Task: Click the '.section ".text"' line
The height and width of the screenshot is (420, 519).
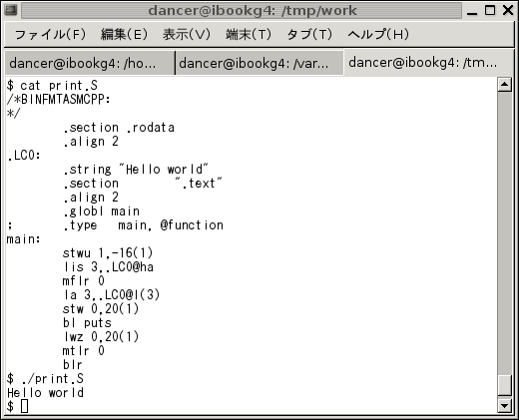Action: pyautogui.click(x=143, y=184)
